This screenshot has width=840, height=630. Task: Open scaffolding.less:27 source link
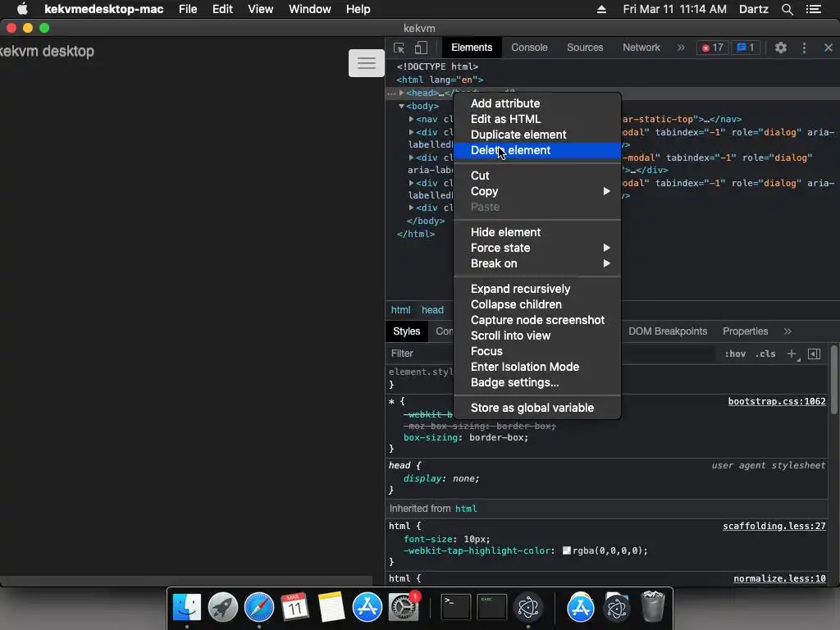pyautogui.click(x=774, y=526)
